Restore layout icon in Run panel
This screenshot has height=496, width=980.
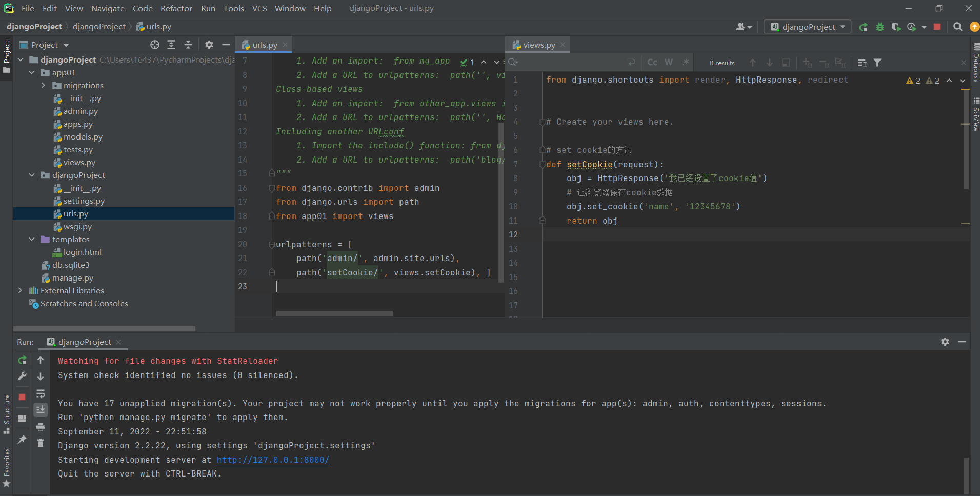(x=22, y=419)
